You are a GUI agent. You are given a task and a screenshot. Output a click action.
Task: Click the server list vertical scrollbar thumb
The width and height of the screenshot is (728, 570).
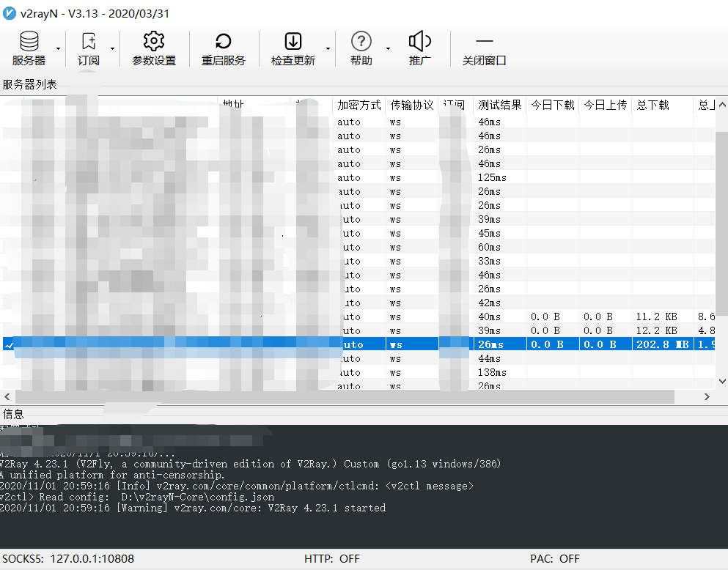click(x=722, y=222)
